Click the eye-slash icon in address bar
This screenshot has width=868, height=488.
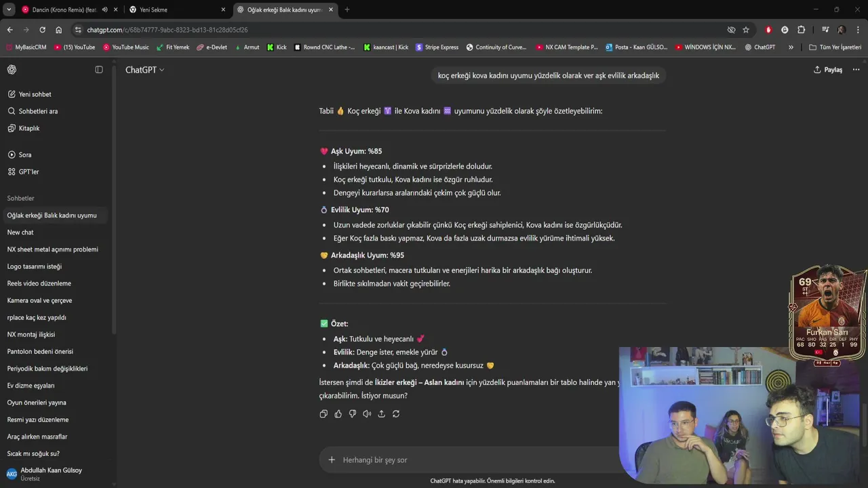pyautogui.click(x=731, y=30)
